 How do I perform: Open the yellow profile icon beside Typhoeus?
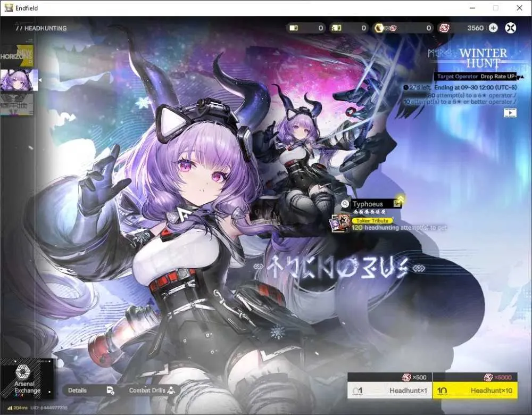(397, 203)
